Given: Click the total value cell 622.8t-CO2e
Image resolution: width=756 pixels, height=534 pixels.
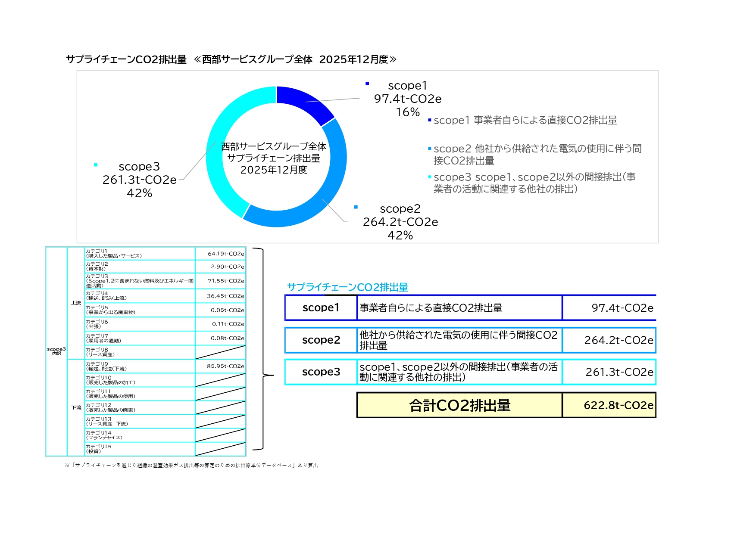Looking at the screenshot, I should [x=609, y=405].
